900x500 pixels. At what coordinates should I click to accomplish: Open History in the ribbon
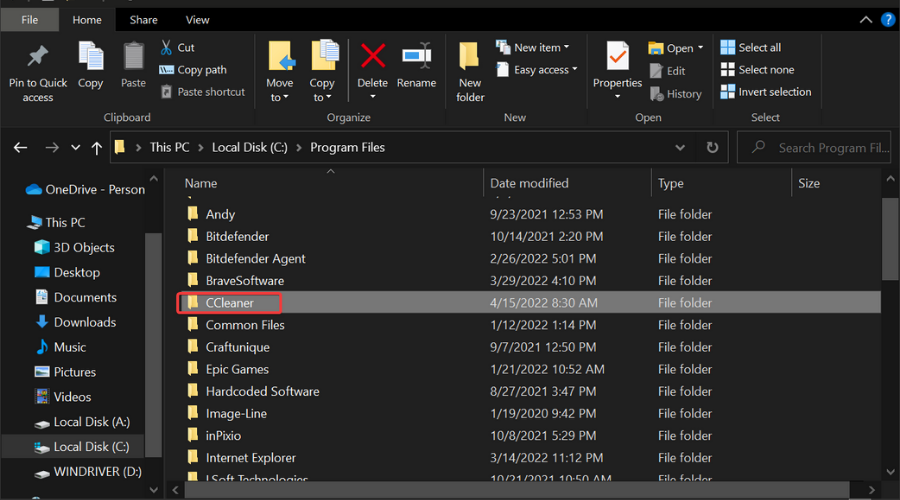point(676,94)
